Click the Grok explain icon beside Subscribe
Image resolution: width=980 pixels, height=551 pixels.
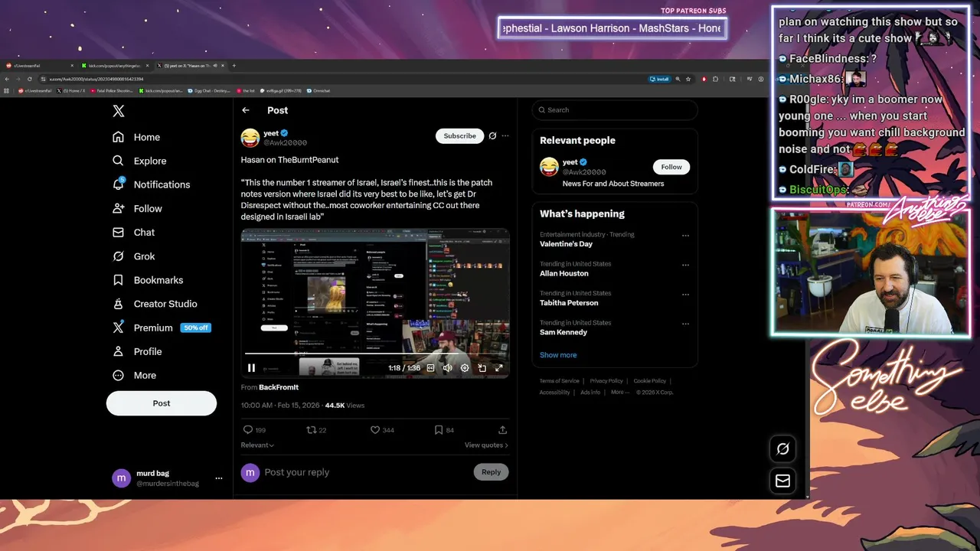point(492,135)
